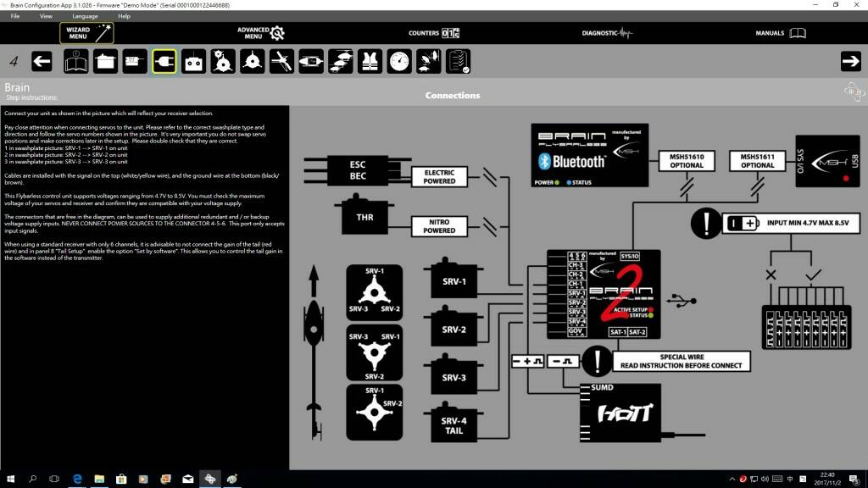Select the gauge dial wizard step icon
868x488 pixels.
point(399,61)
